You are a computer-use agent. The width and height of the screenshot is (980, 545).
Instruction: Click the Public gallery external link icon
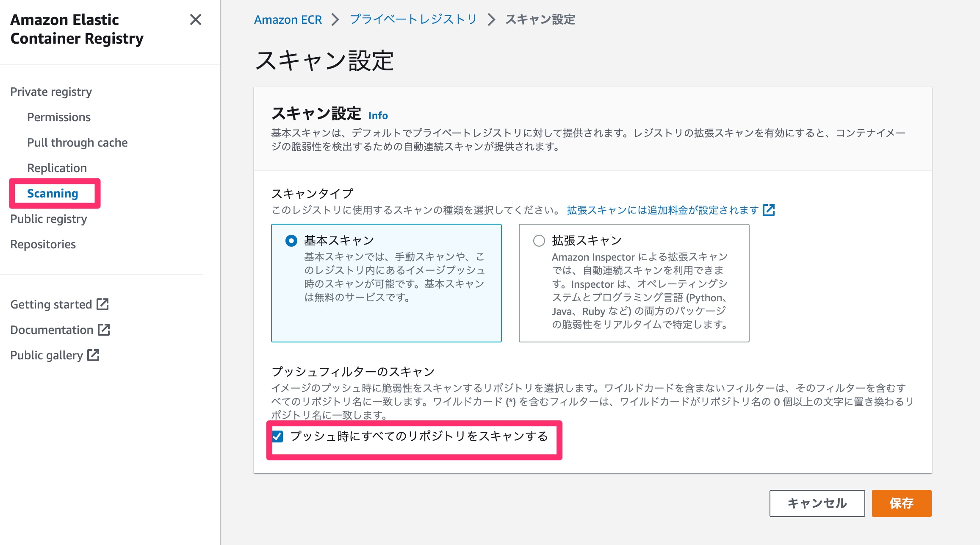94,355
